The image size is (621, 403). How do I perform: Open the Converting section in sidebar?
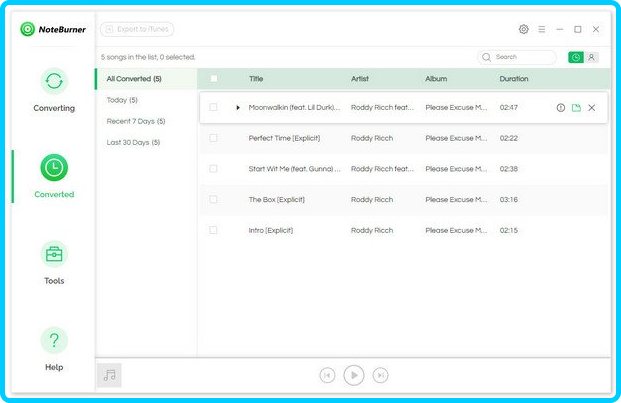coord(54,91)
